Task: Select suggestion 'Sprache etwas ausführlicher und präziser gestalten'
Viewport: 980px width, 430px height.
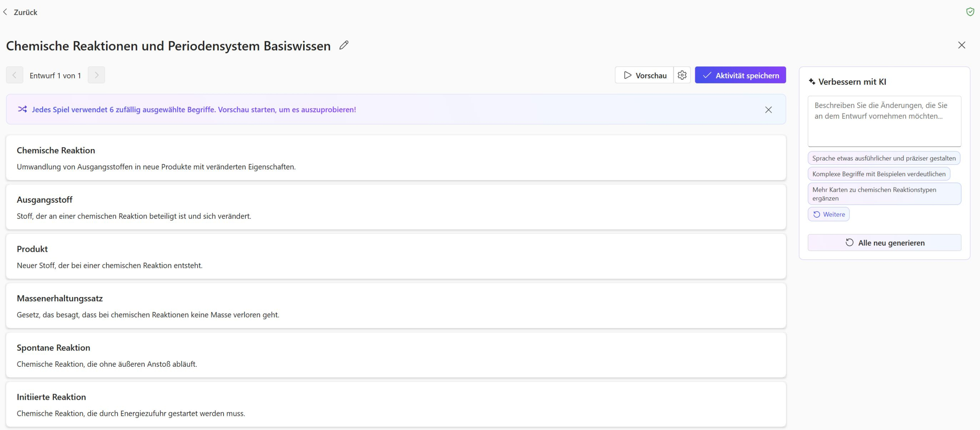Action: tap(884, 158)
